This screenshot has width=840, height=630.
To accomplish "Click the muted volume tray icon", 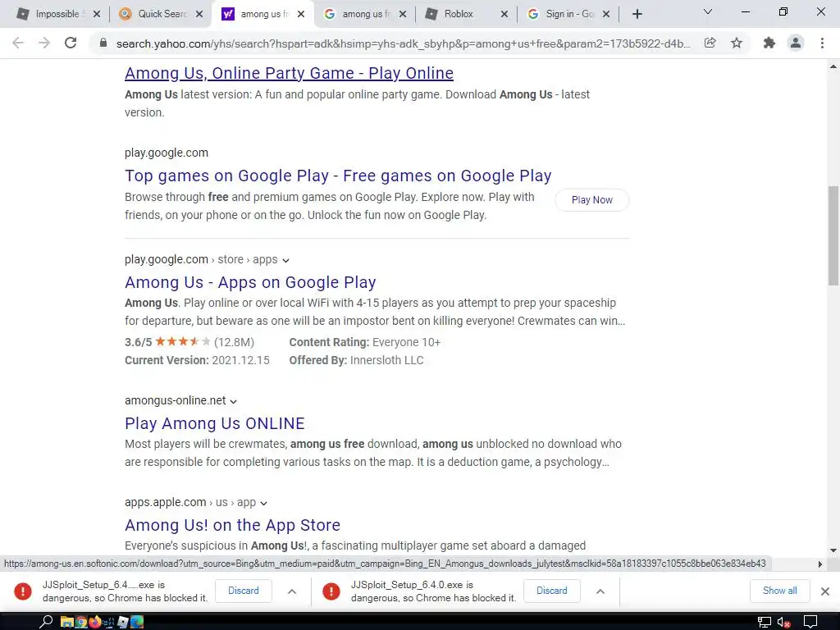I will (783, 622).
